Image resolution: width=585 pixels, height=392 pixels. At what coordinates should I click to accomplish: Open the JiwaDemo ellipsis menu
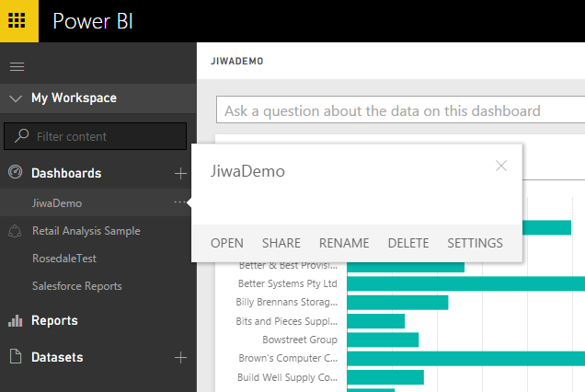point(179,202)
